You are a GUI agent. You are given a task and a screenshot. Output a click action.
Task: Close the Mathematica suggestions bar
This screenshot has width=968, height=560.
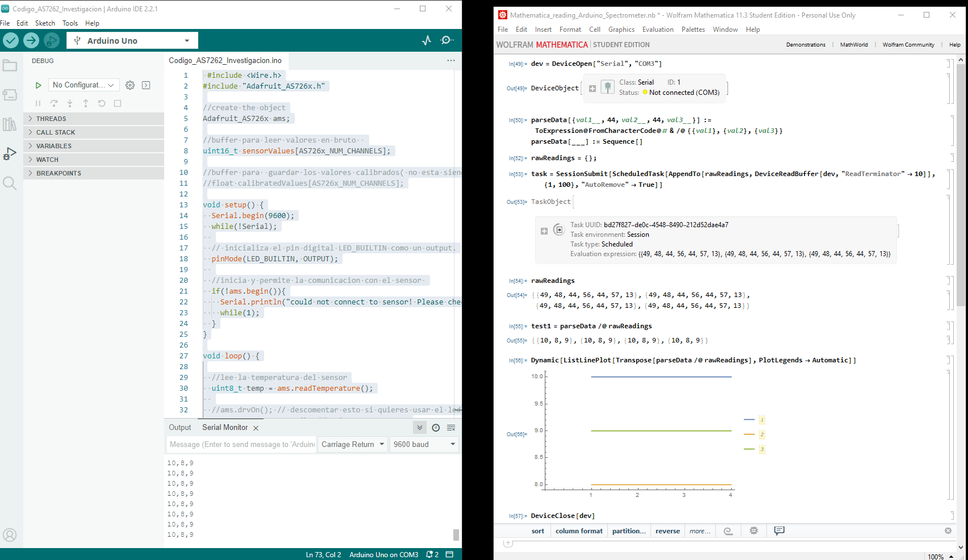click(x=948, y=530)
